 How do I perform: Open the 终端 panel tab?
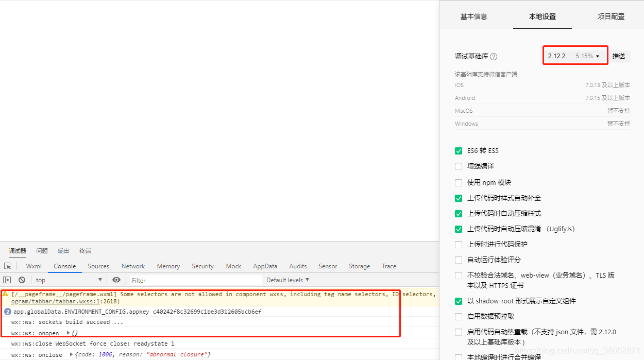point(85,251)
